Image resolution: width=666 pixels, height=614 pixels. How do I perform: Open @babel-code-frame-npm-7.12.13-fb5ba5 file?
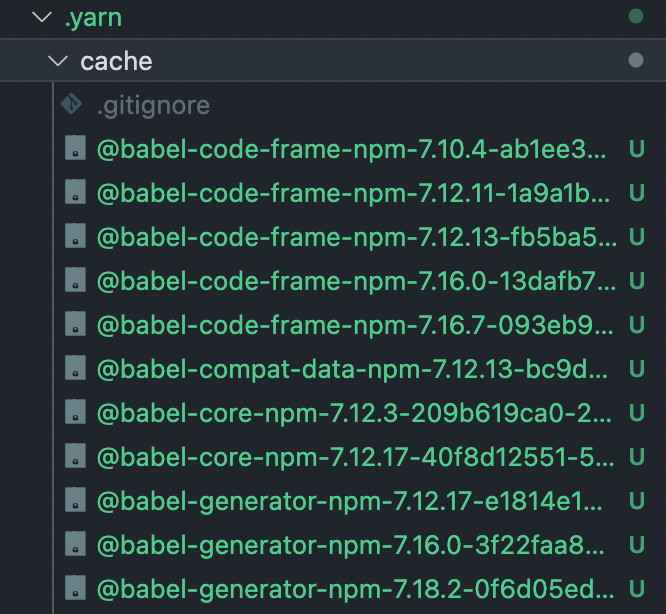(357, 237)
